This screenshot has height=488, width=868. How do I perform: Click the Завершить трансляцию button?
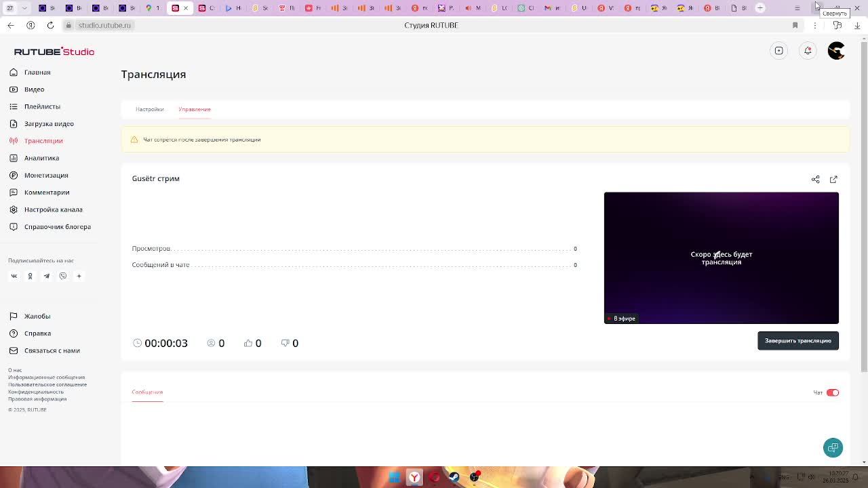tap(798, 340)
